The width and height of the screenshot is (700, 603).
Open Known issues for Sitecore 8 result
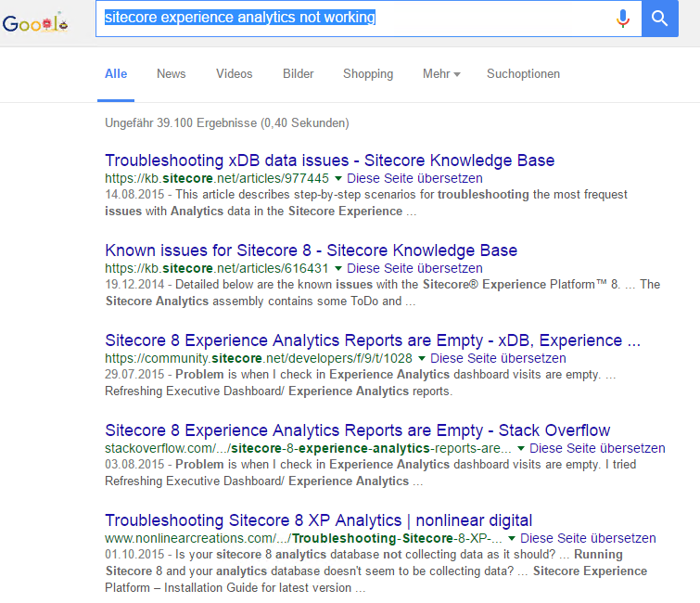[311, 250]
